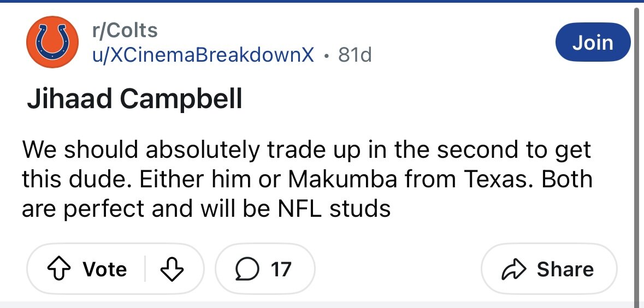Click the post body's first line of text
The height and width of the screenshot is (308, 644).
pos(306,150)
